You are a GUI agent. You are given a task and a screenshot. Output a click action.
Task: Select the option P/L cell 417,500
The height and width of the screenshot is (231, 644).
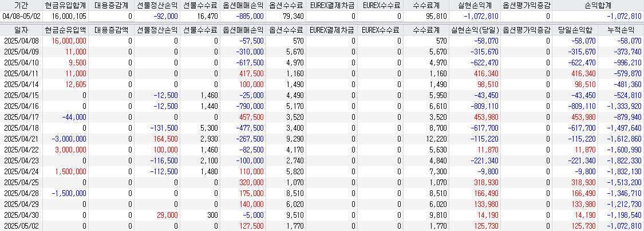[x=243, y=73]
